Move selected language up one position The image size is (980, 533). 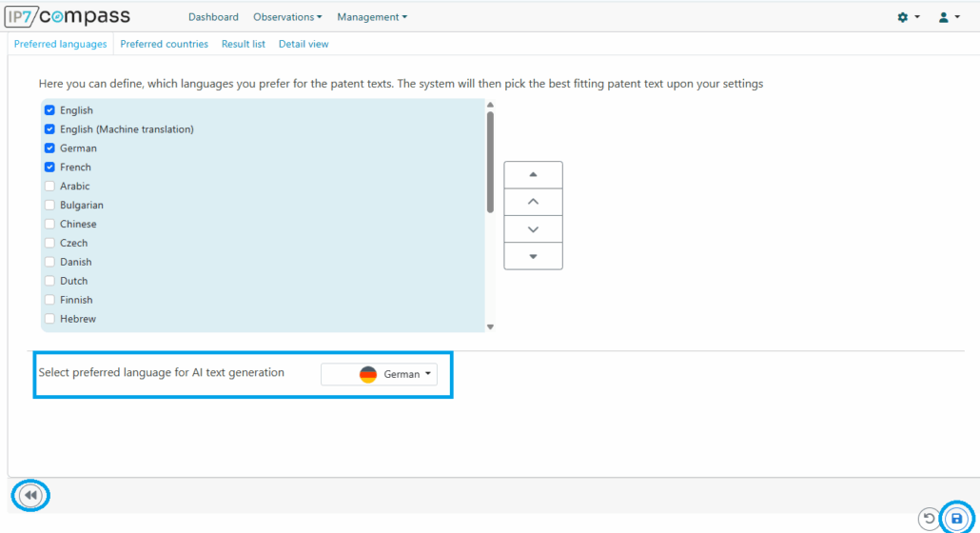(x=533, y=202)
